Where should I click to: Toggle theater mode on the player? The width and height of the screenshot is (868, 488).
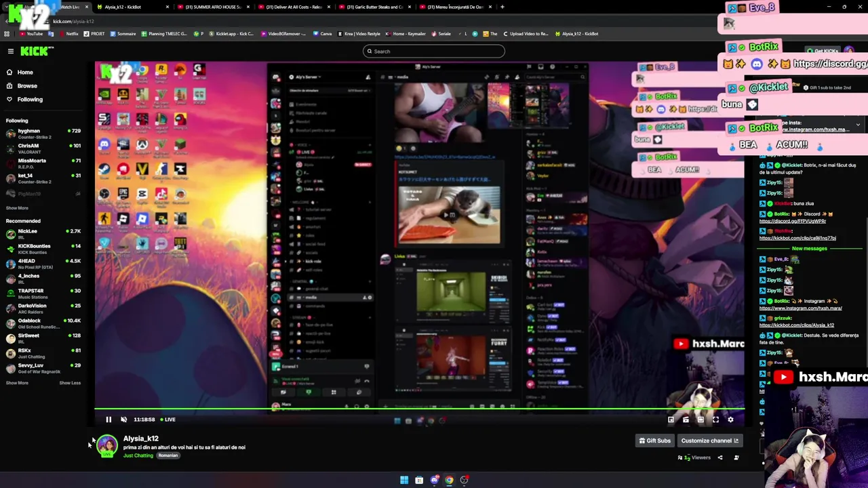coord(701,420)
